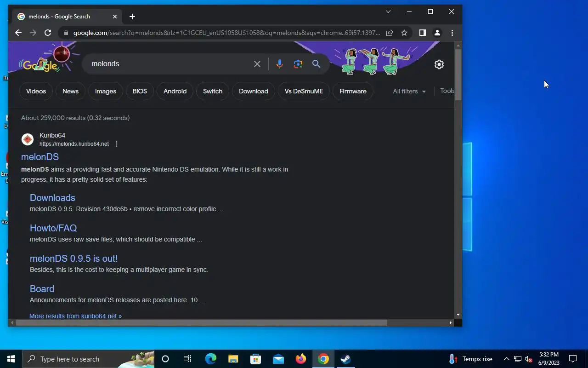Submit search with magnifier icon
The width and height of the screenshot is (588, 368).
click(x=317, y=64)
